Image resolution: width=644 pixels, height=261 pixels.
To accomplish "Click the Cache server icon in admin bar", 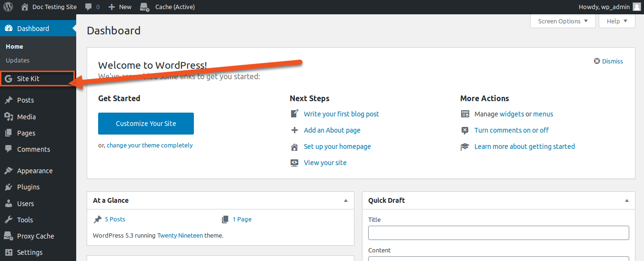I will pyautogui.click(x=145, y=7).
